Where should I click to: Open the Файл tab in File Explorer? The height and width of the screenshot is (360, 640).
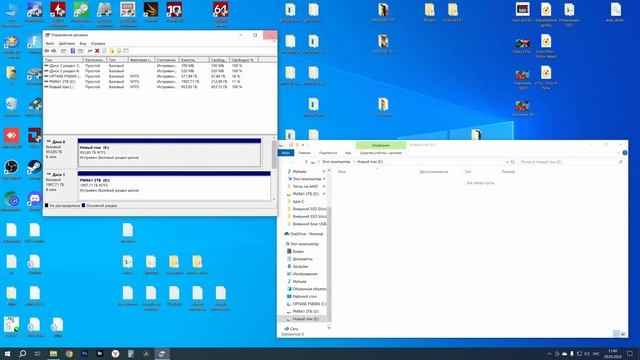pyautogui.click(x=286, y=153)
